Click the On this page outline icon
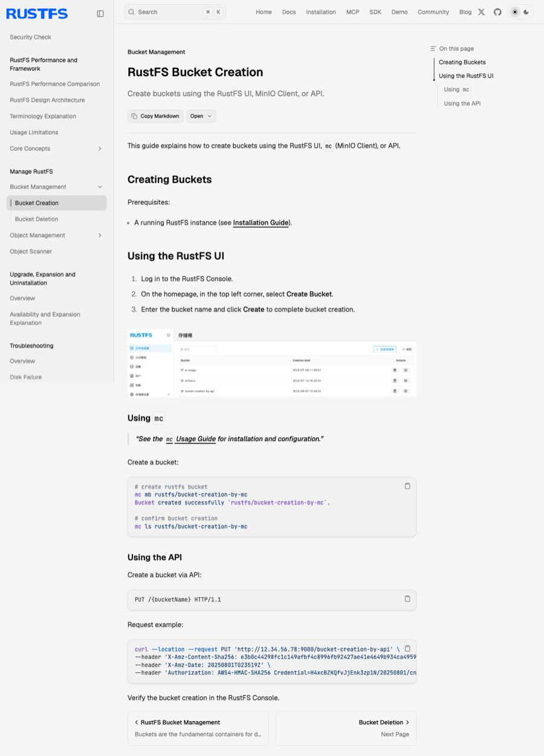Screen dimensions: 544x756 [x=433, y=48]
